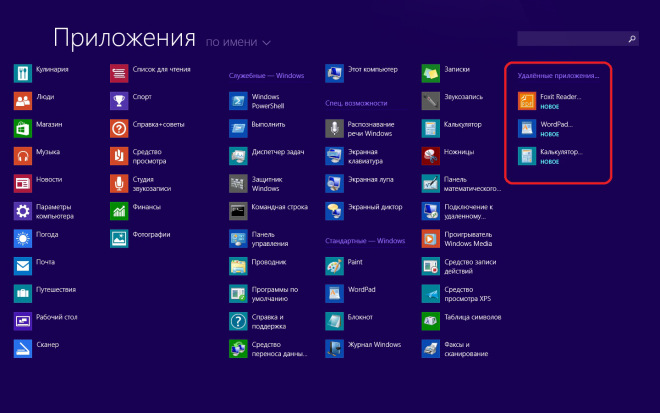Image resolution: width=660 pixels, height=413 pixels.
Task: Launch the Калькулятор app under Записки
Action: 430,128
